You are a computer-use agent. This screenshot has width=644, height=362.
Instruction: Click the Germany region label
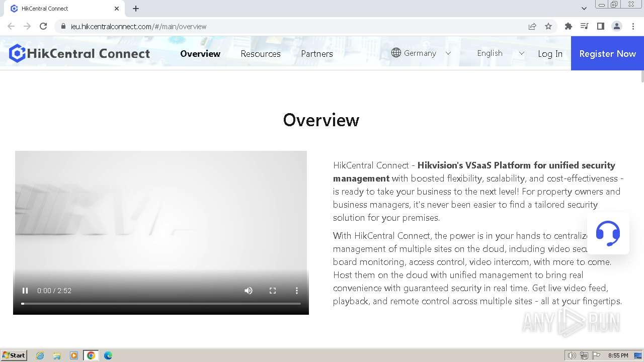420,53
